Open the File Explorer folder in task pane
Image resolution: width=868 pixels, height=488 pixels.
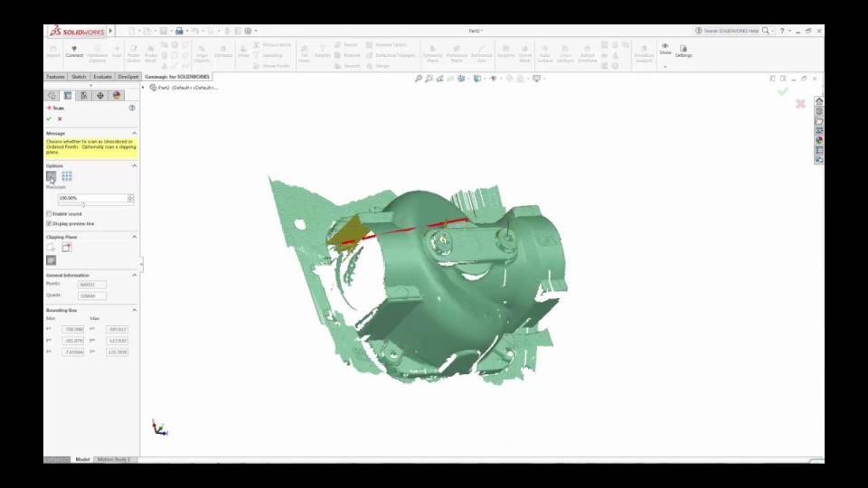819,120
